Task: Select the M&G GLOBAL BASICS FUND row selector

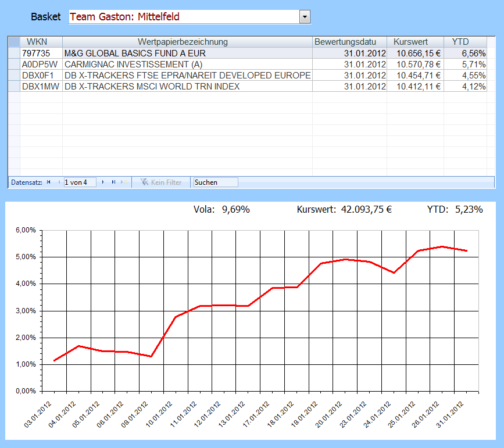Action: click(x=14, y=53)
